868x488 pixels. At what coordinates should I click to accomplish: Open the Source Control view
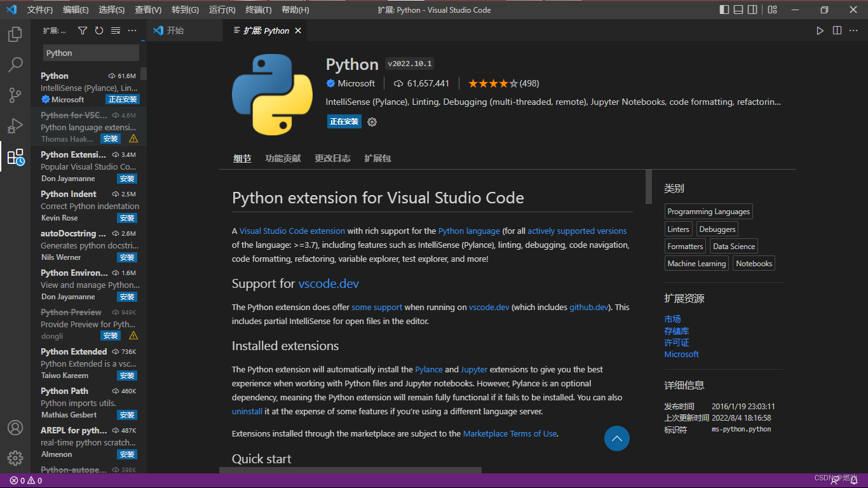[15, 95]
